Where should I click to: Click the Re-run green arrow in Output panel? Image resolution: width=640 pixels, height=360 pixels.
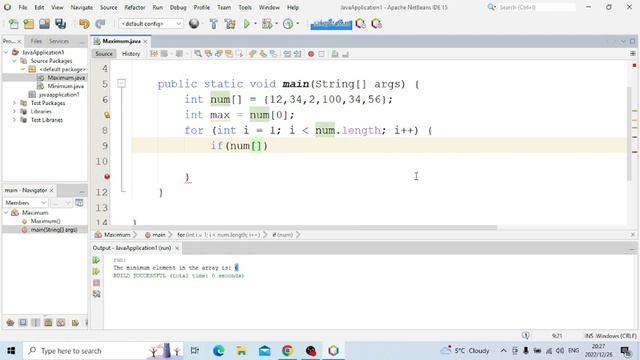(x=96, y=260)
